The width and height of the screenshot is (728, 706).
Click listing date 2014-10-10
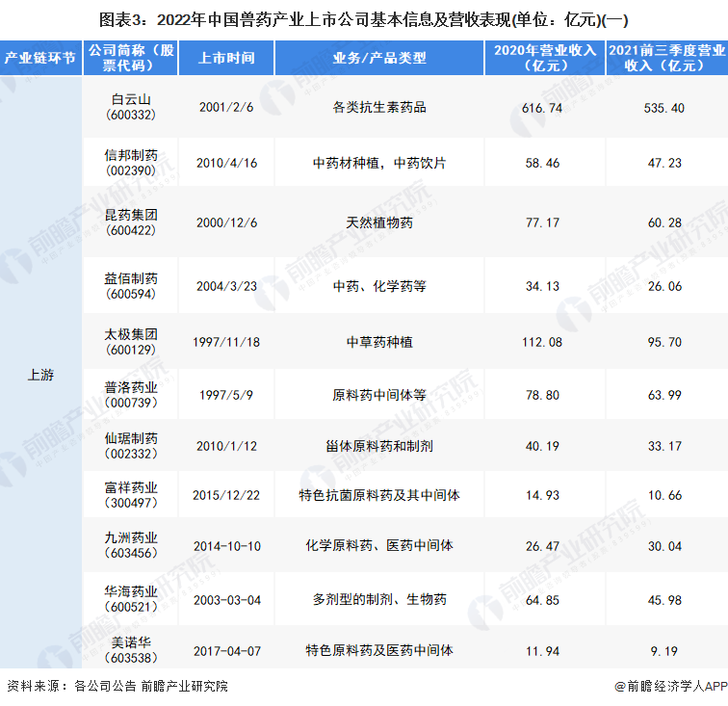coord(227,546)
